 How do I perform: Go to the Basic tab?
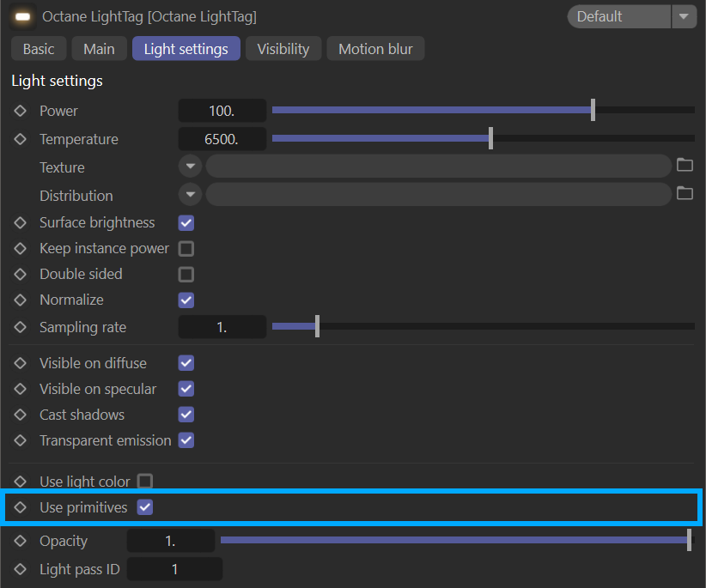pyautogui.click(x=39, y=49)
